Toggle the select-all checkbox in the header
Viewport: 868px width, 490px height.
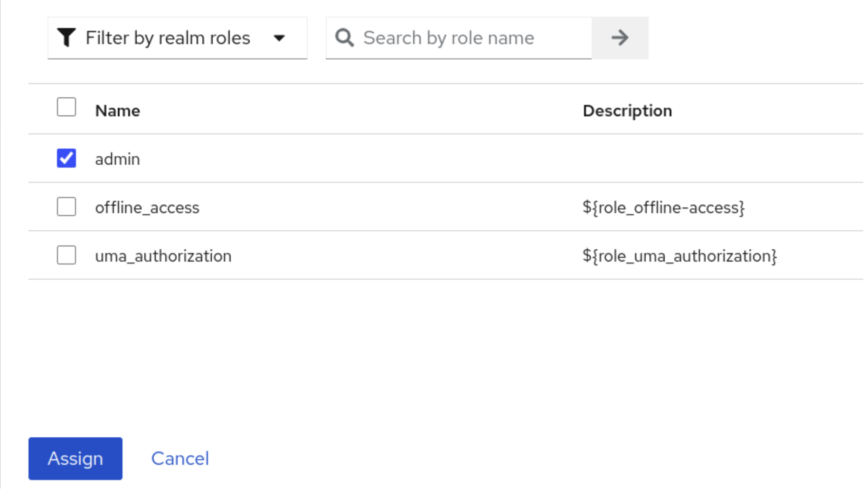[x=66, y=107]
